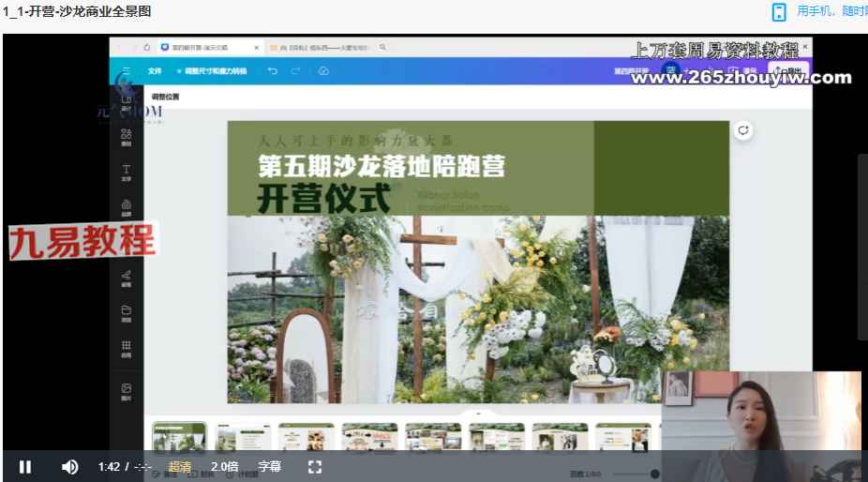The height and width of the screenshot is (482, 868).
Task: Open 调整尺寸和魔力转换 menu
Action: (213, 71)
